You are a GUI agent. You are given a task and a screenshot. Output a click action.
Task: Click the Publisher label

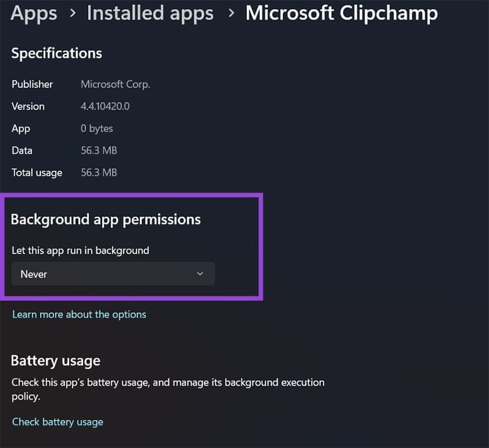[x=32, y=84]
